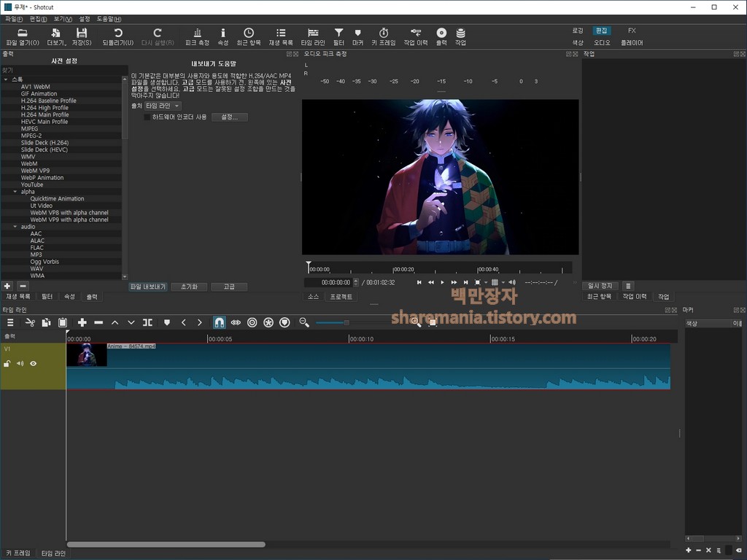Screen dimensions: 747x560
Task: Open 출처 타임 라인 dropdown
Action: (163, 106)
